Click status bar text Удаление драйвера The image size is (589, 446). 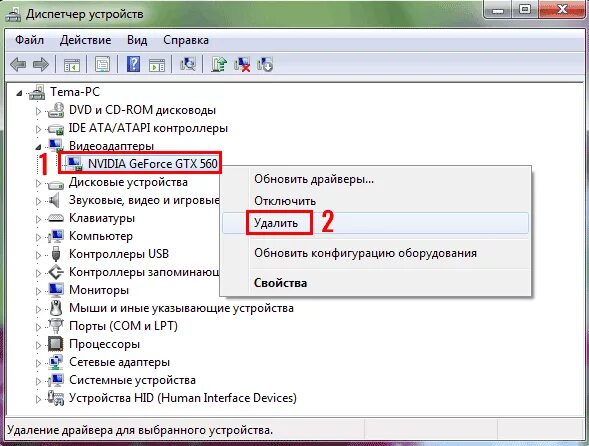[x=140, y=430]
